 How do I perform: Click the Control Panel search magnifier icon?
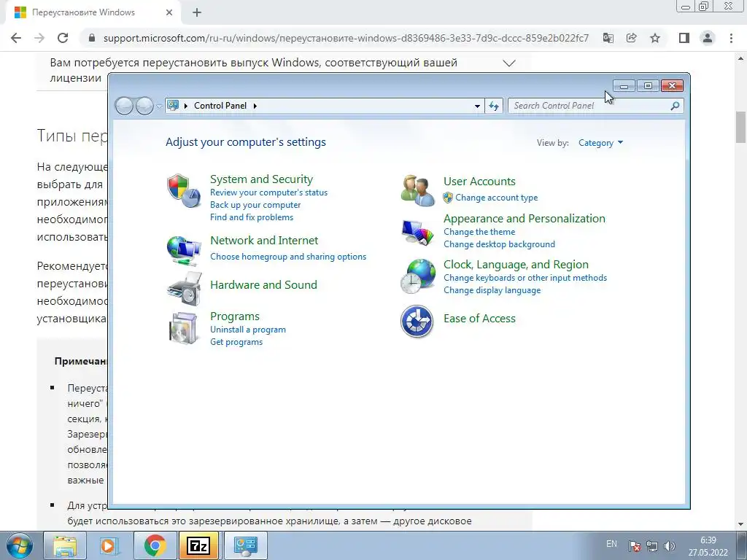(x=675, y=106)
